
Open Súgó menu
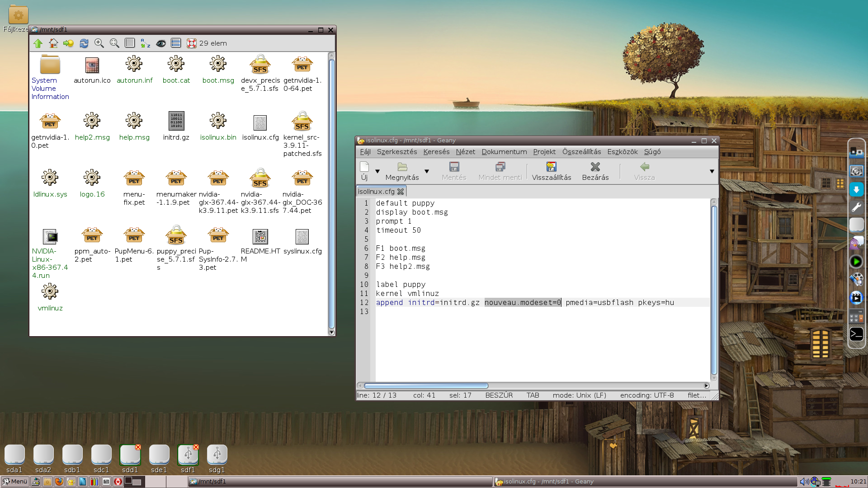tap(652, 152)
